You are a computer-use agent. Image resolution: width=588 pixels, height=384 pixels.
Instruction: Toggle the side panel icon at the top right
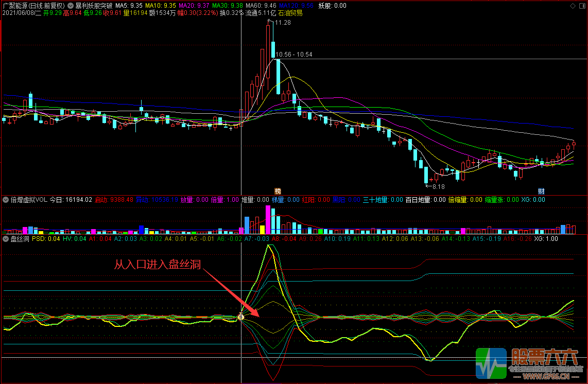(582, 6)
